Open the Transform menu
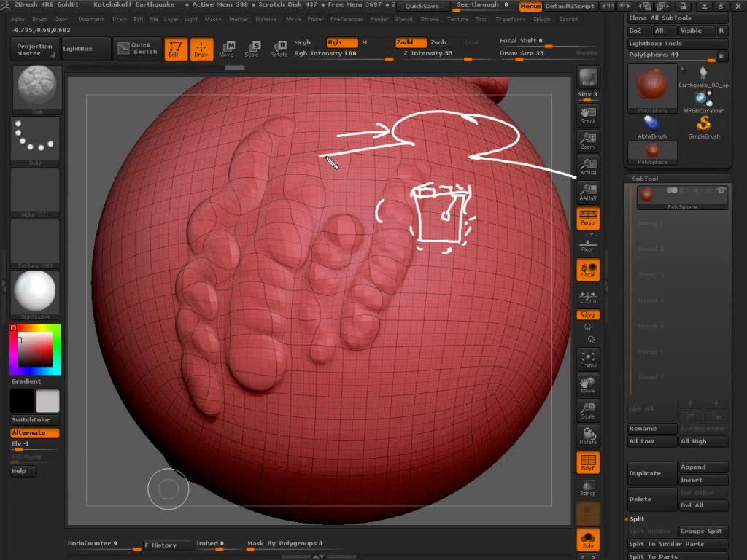Image resolution: width=747 pixels, height=560 pixels. [x=509, y=19]
